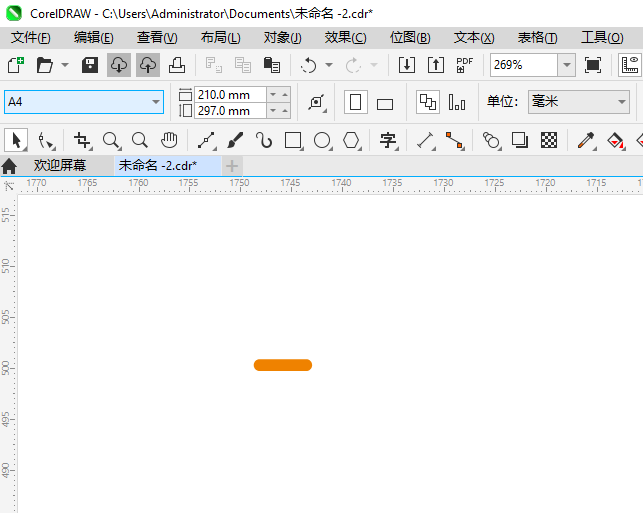Click the Save floppy disk icon
The image size is (643, 513).
point(90,65)
